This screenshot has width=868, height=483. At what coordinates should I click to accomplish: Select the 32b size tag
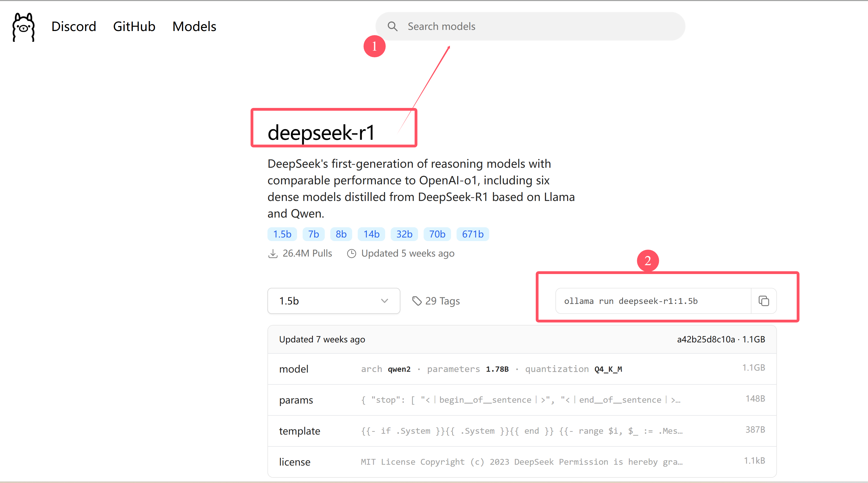click(x=404, y=234)
